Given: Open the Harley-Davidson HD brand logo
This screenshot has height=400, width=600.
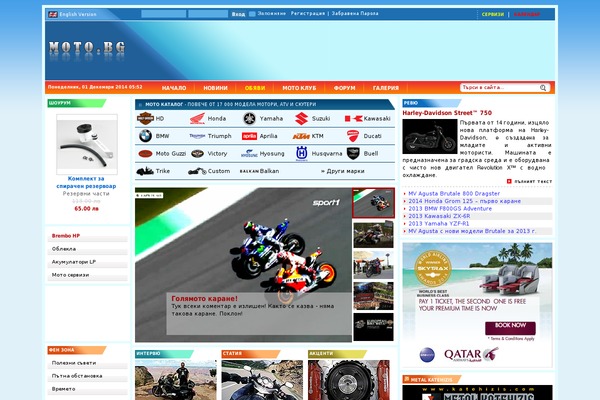Looking at the screenshot, I should pyautogui.click(x=145, y=118).
